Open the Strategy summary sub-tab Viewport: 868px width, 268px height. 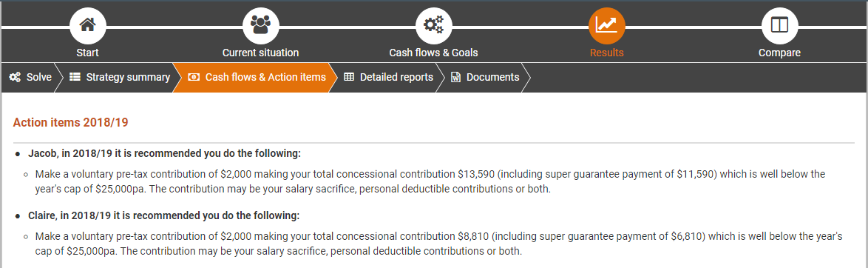click(x=120, y=77)
